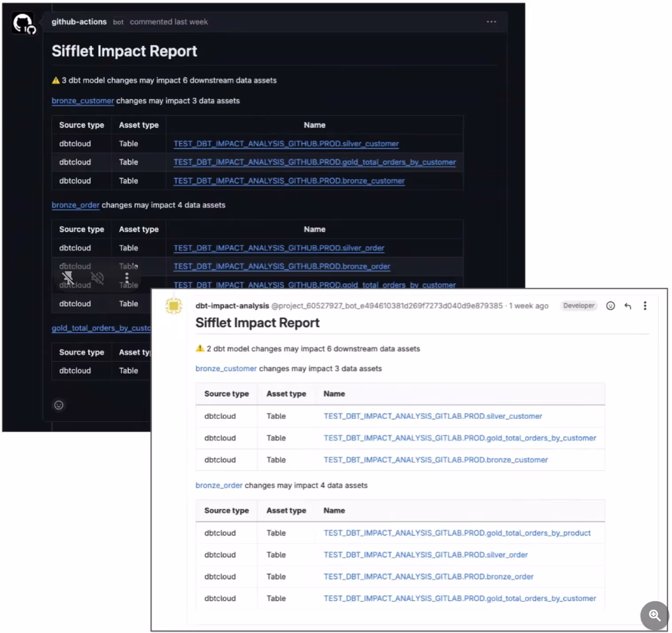Open gold_total_orders_by_customer model link in GitHub report
Image resolution: width=672 pixels, height=633 pixels.
point(101,328)
